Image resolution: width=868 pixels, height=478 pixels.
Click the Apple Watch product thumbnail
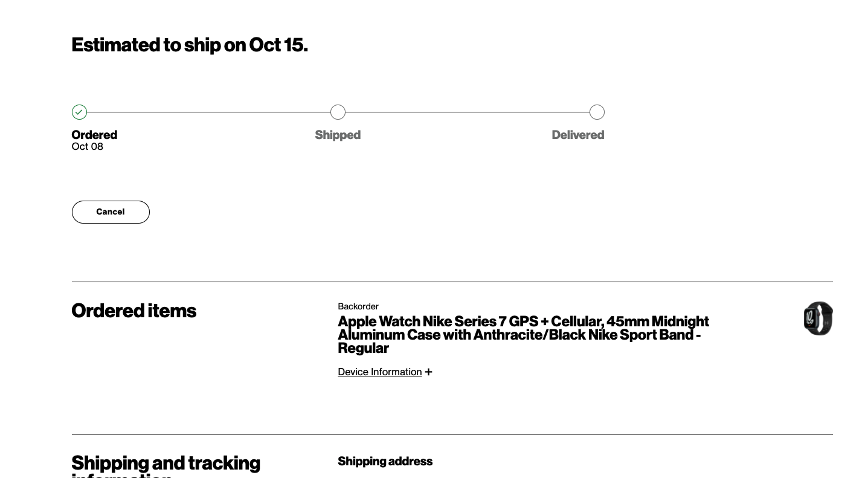818,318
